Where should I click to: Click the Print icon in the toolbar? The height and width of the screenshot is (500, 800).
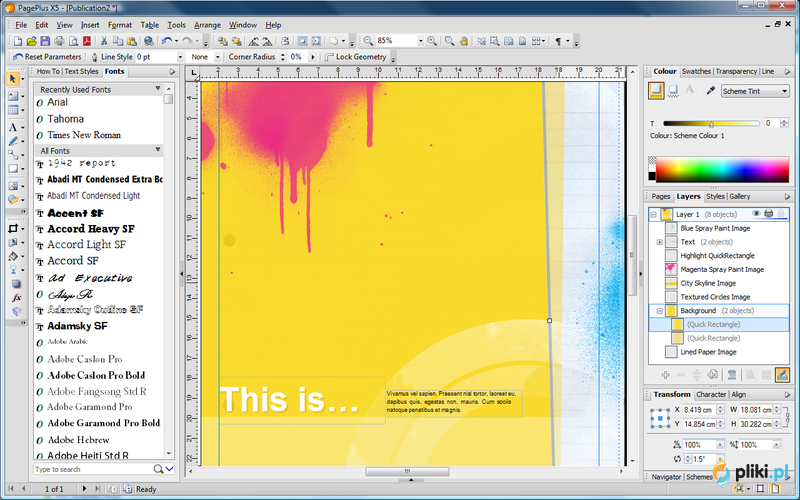[59, 41]
